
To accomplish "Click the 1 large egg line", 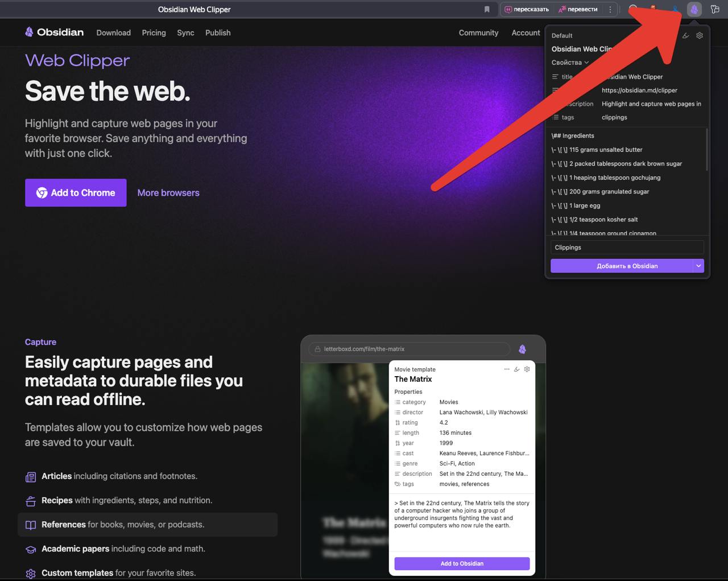I will coord(576,205).
